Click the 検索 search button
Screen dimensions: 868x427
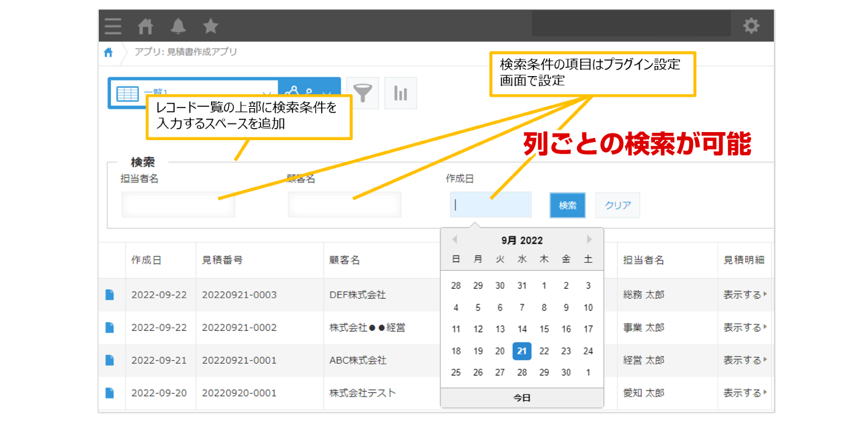coord(567,205)
